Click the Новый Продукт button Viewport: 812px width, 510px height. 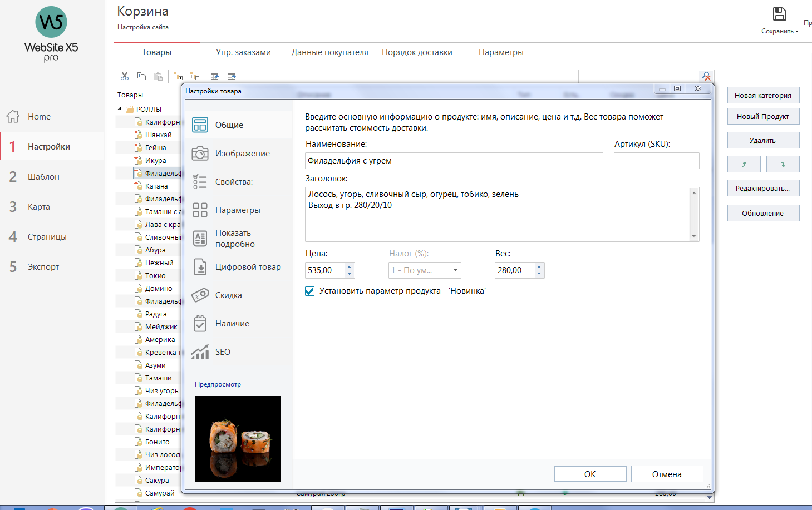(763, 116)
